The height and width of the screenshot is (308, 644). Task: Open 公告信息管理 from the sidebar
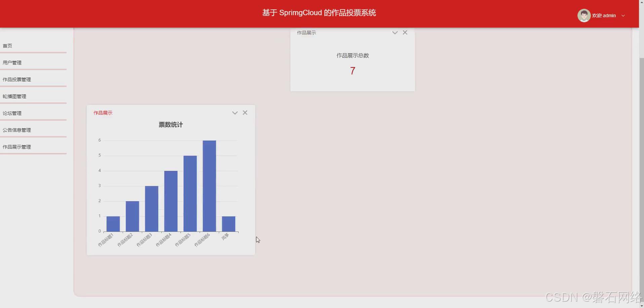16,130
